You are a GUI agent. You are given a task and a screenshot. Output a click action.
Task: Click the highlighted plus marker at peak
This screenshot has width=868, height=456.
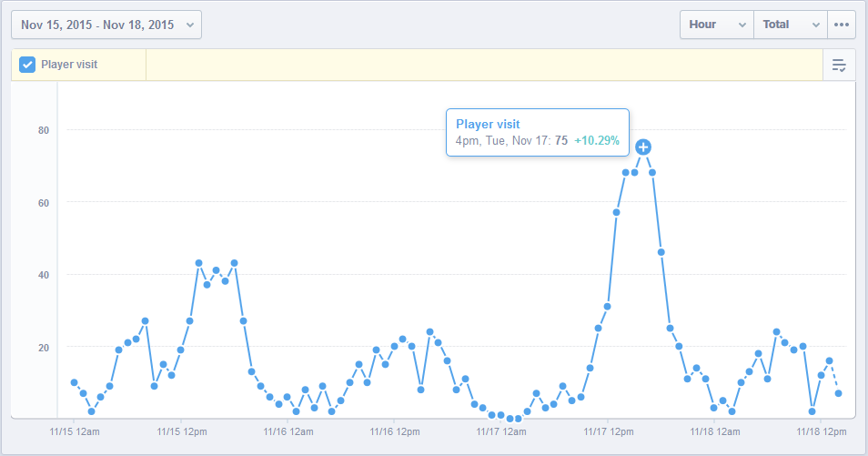pos(643,147)
